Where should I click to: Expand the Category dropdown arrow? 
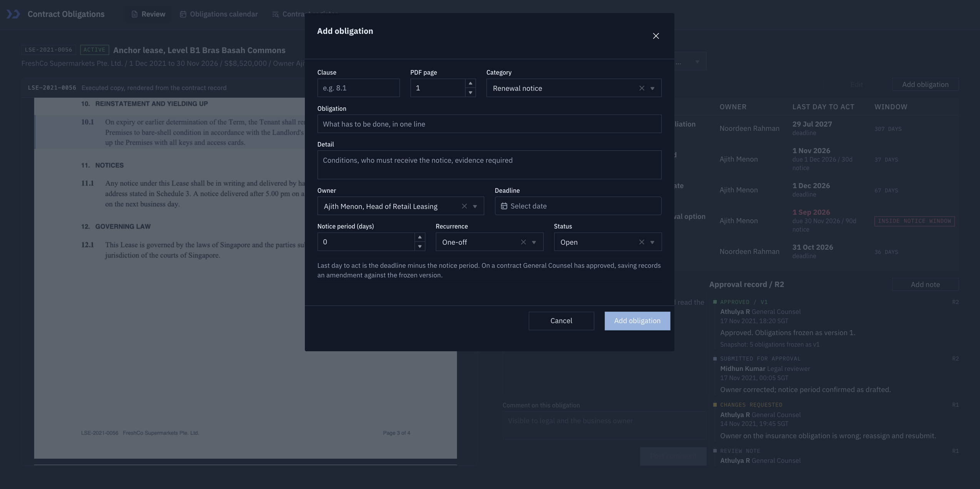652,88
